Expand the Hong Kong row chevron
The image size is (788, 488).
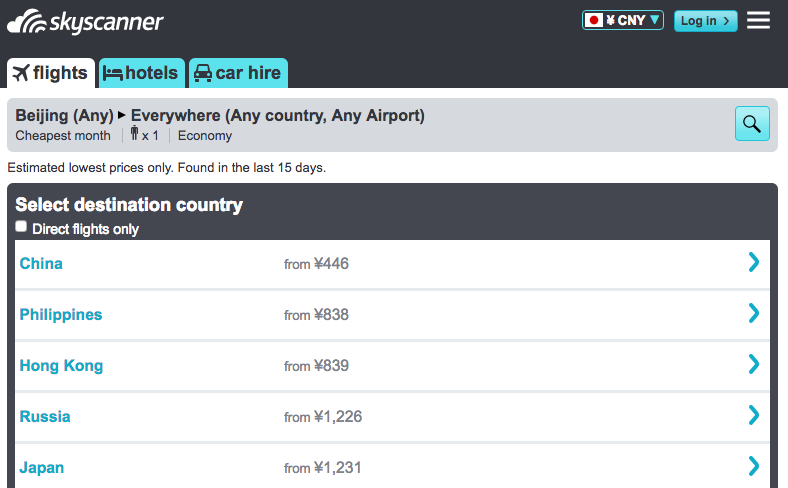(754, 364)
